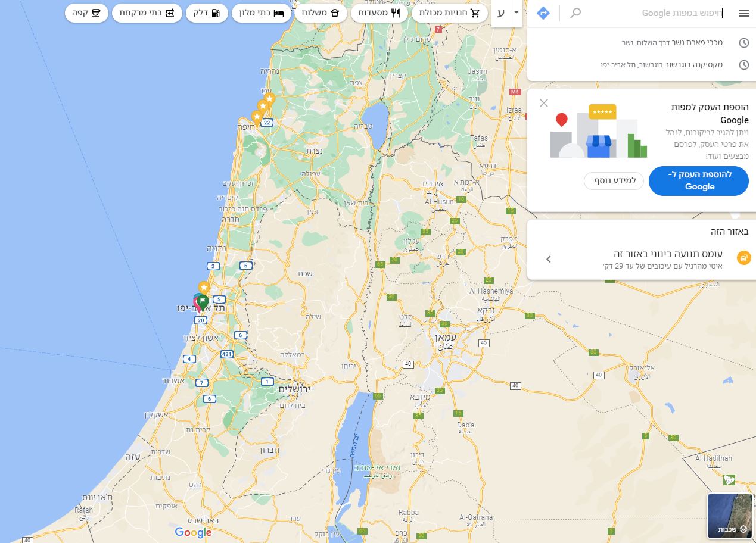Viewport: 756px width, 543px height.
Task: Expand traffic details with the chevron
Action: point(549,259)
